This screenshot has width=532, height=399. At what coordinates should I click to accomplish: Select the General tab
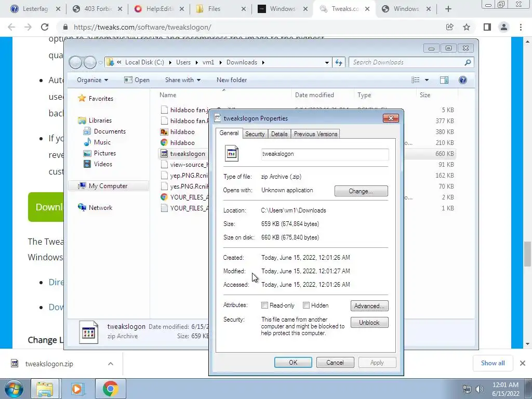click(x=229, y=133)
